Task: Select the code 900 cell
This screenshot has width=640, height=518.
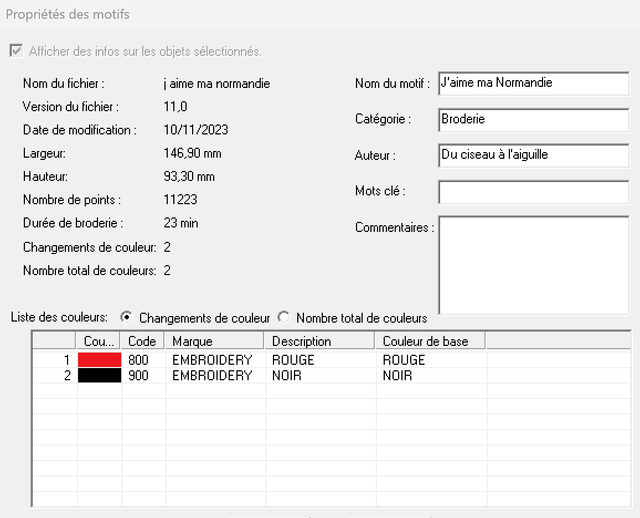Action: [140, 376]
